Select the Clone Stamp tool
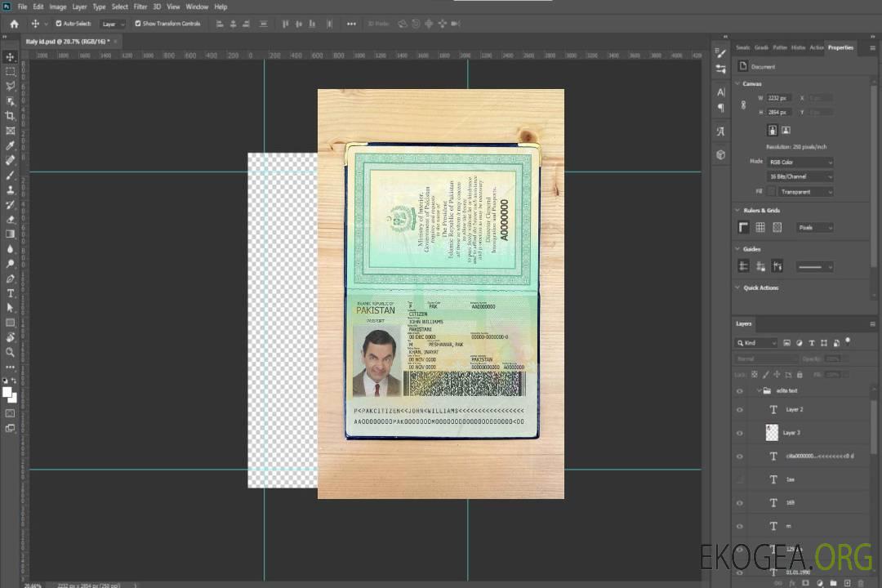 coord(10,190)
